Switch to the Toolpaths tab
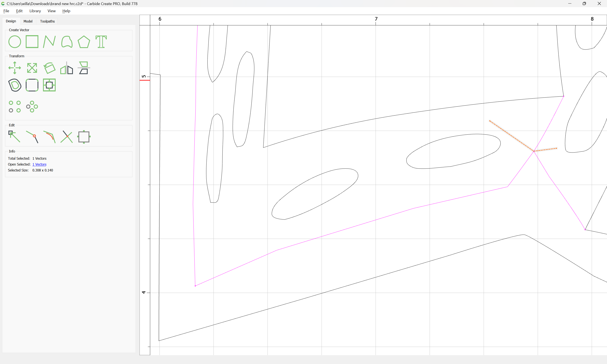Screen dimensions: 607x364 [x=47, y=21]
